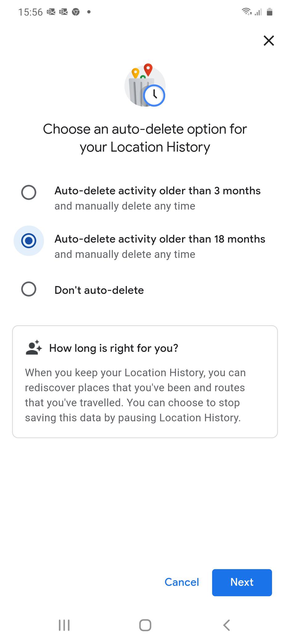Tap the Back navigation arrow
290x644 pixels.
pos(226,625)
